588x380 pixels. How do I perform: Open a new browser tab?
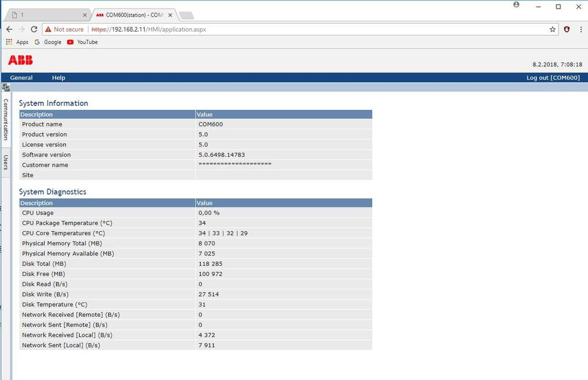[x=187, y=15]
